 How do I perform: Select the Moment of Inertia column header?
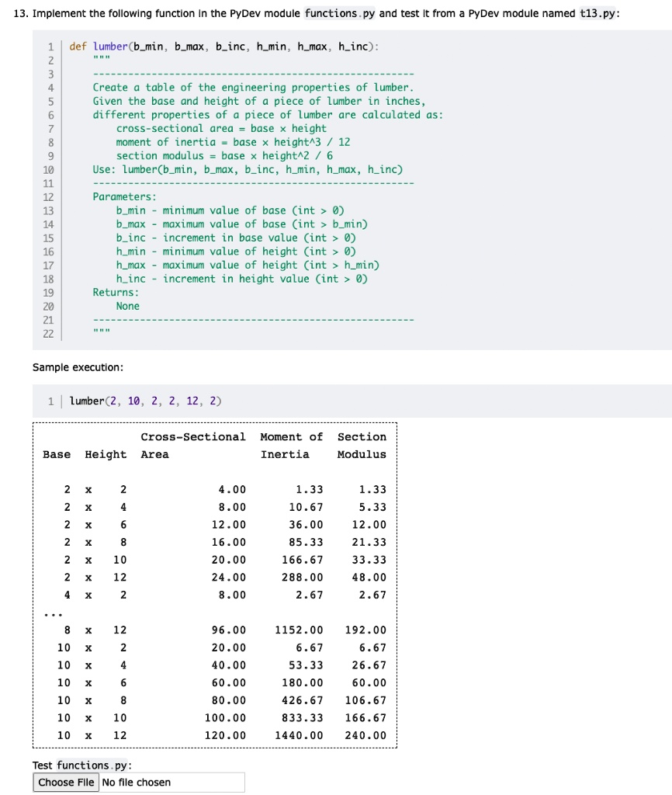(x=290, y=446)
